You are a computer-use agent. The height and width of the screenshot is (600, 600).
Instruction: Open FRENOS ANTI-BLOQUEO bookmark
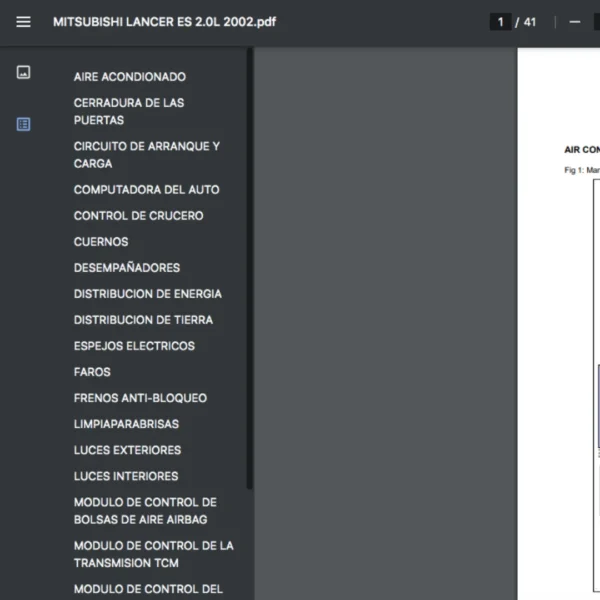coord(140,398)
